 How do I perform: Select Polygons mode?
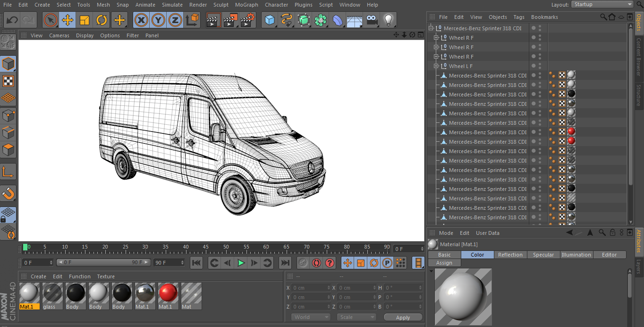point(8,150)
